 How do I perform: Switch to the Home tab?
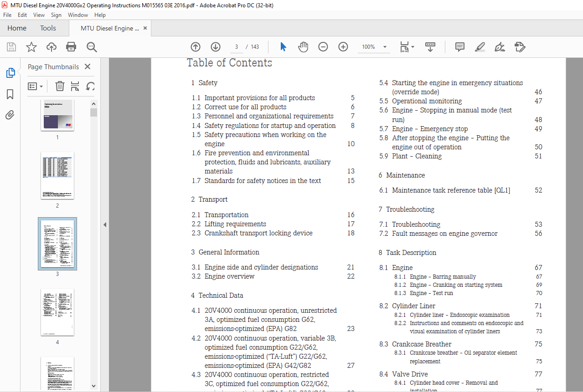click(x=17, y=28)
